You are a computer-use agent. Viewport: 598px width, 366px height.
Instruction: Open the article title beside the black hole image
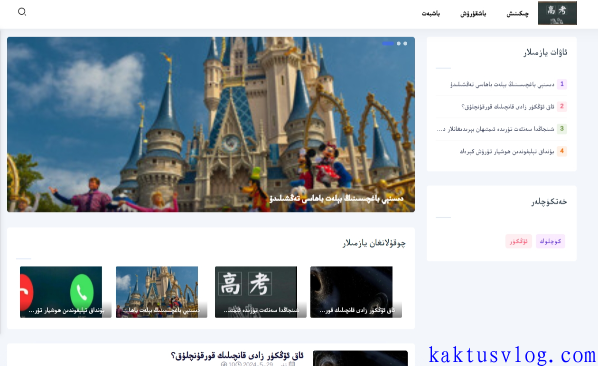tap(237, 356)
